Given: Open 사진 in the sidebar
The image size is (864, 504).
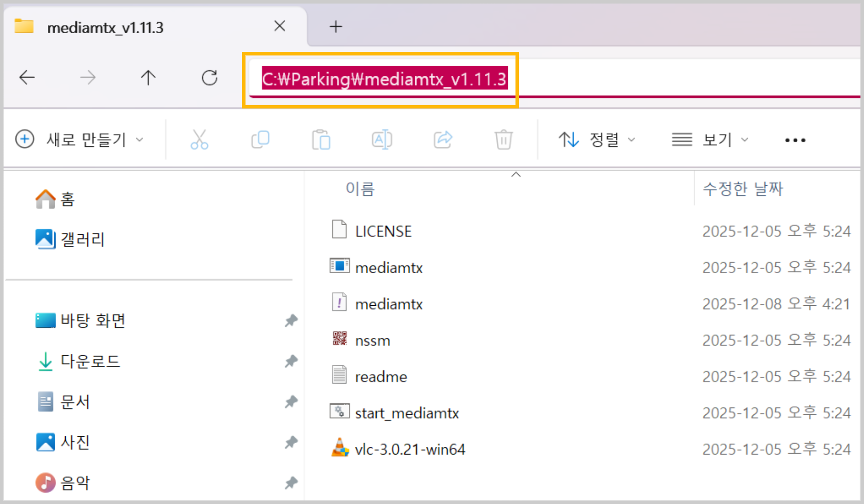Looking at the screenshot, I should click(62, 442).
